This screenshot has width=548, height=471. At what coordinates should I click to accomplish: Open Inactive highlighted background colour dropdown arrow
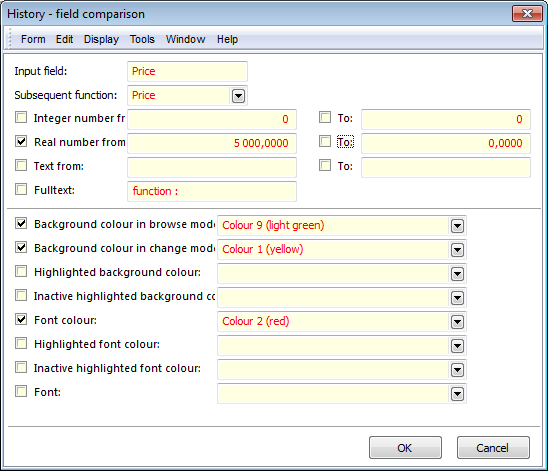(x=457, y=298)
